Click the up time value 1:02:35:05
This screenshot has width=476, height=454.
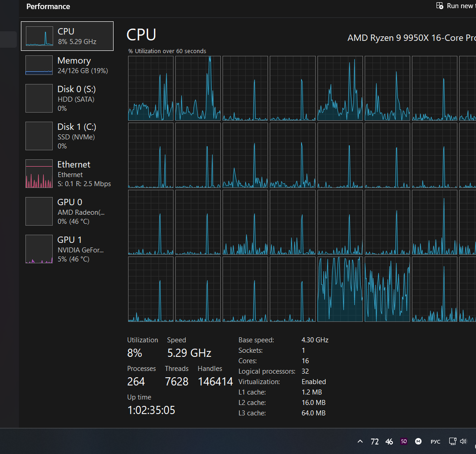click(151, 410)
